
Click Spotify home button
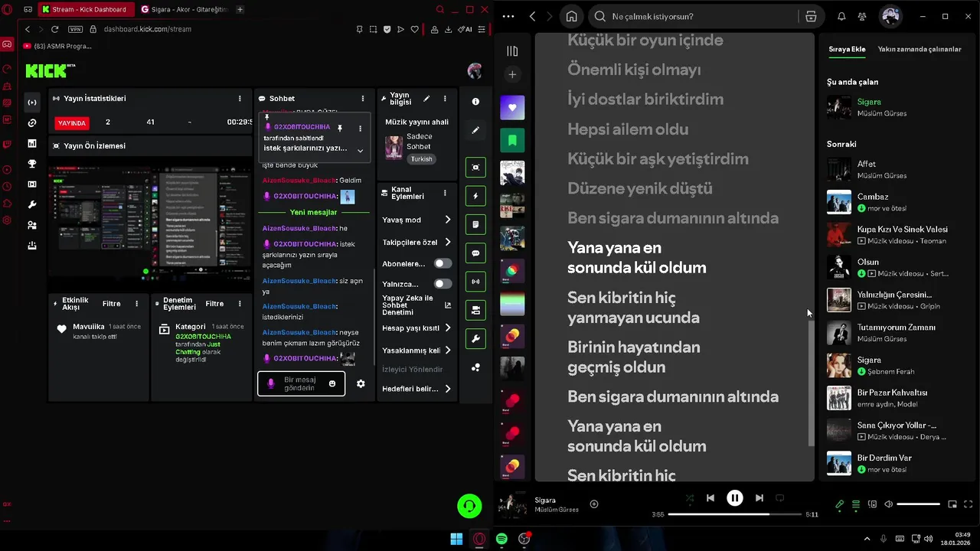pos(571,16)
